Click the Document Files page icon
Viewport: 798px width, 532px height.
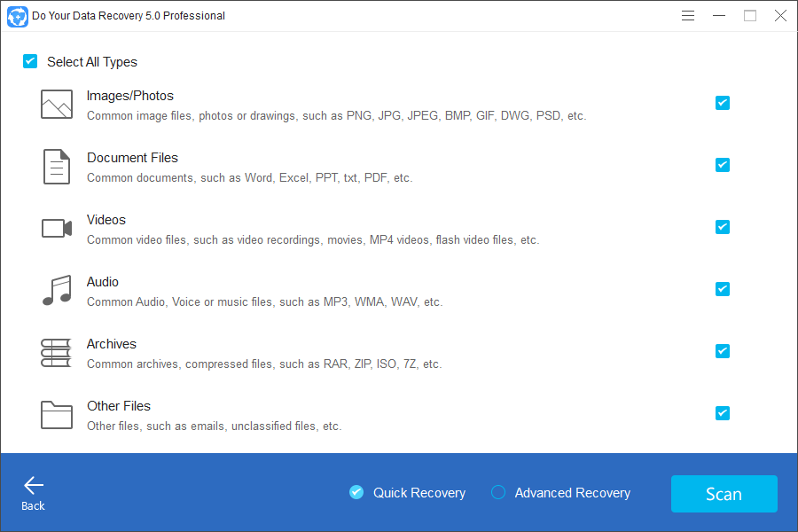click(x=57, y=167)
